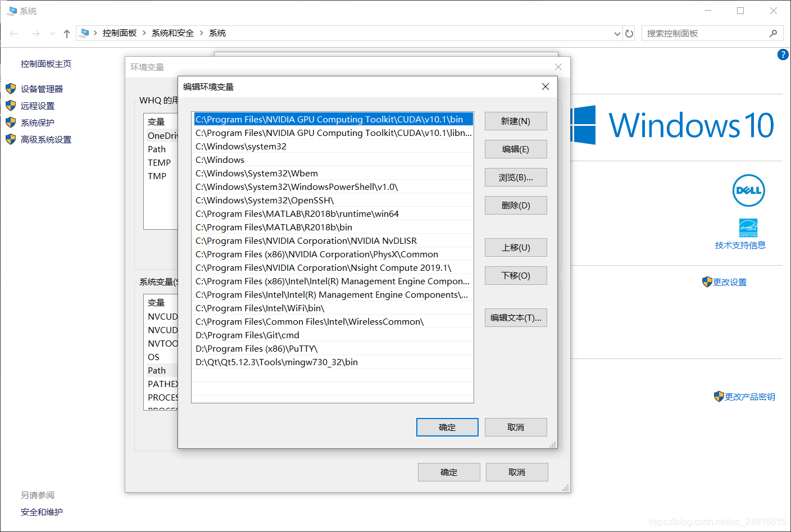
Task: Click the forward navigation arrow
Action: [x=35, y=34]
